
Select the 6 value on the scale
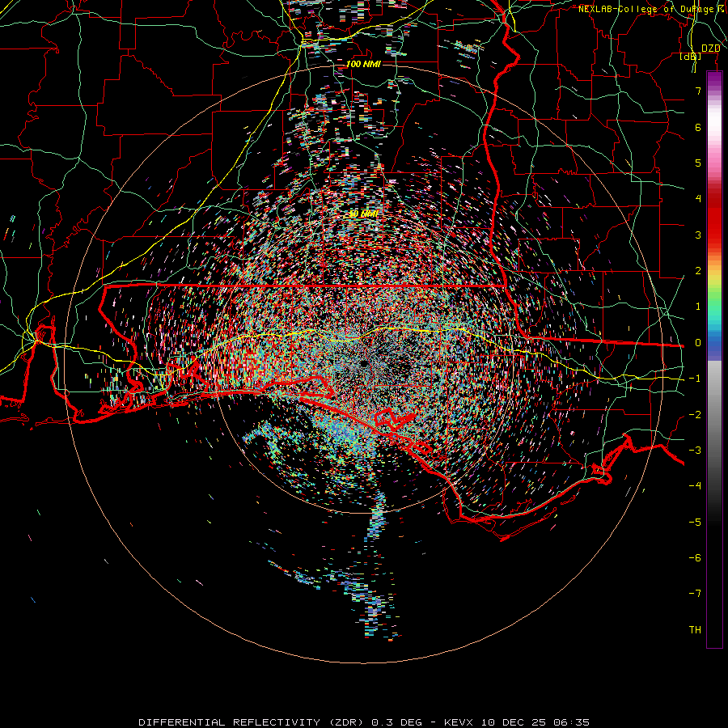click(x=698, y=127)
